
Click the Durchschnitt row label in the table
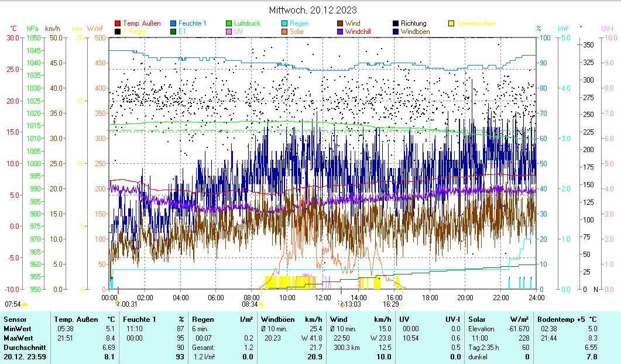[23, 348]
